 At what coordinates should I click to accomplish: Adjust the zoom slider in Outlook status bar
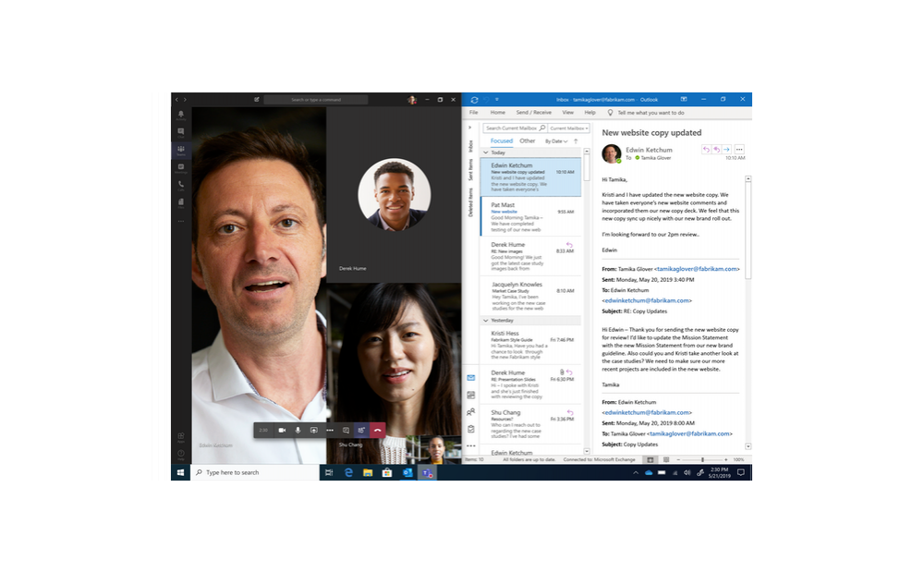pos(701,459)
